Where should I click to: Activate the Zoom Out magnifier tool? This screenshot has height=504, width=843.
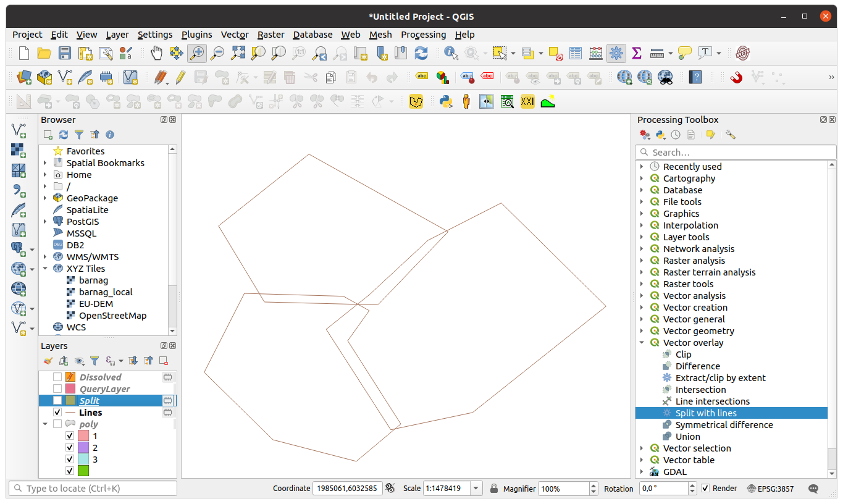pyautogui.click(x=217, y=53)
